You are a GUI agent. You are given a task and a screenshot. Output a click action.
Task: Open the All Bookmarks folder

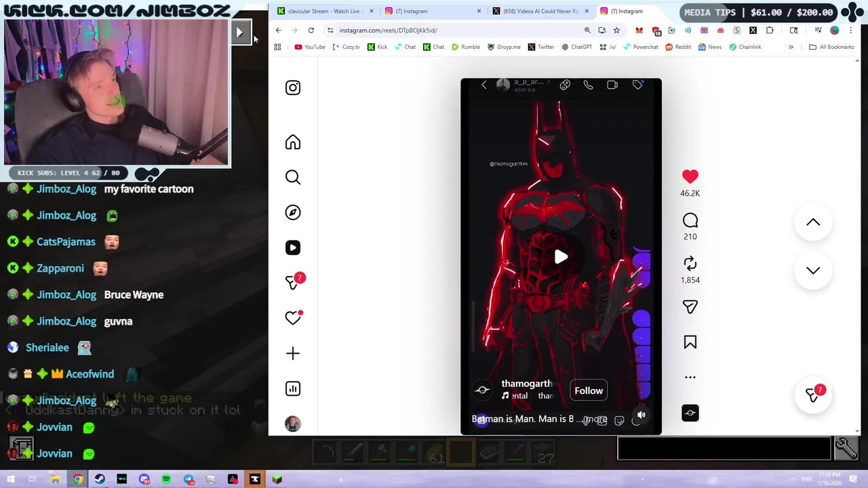pyautogui.click(x=831, y=47)
